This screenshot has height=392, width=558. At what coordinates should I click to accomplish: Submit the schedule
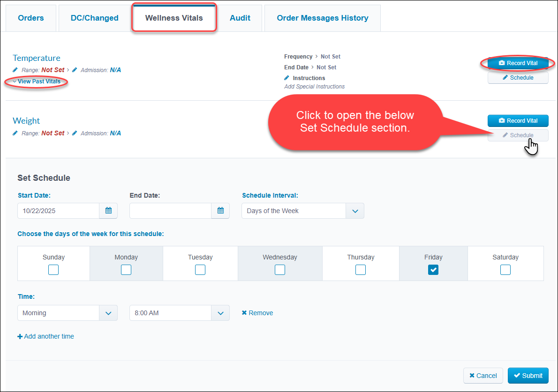point(528,376)
